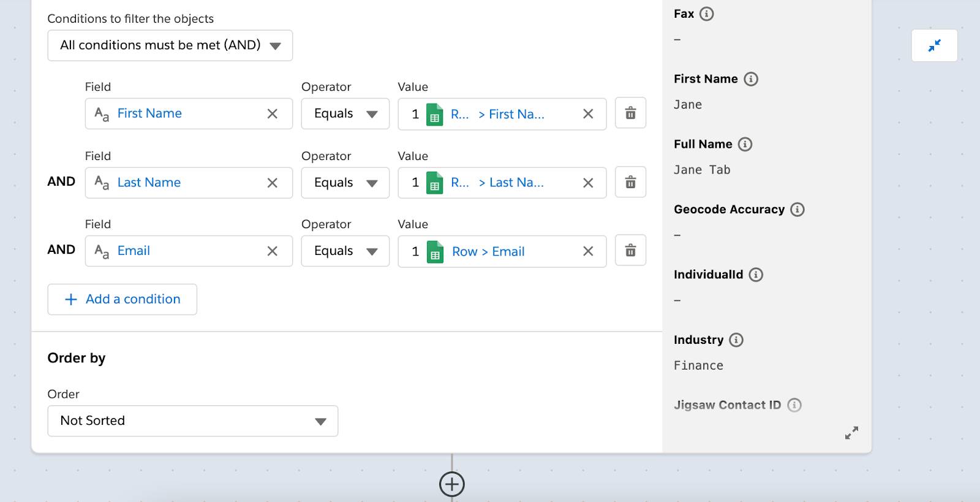Delete the Last Name condition row

coord(630,183)
